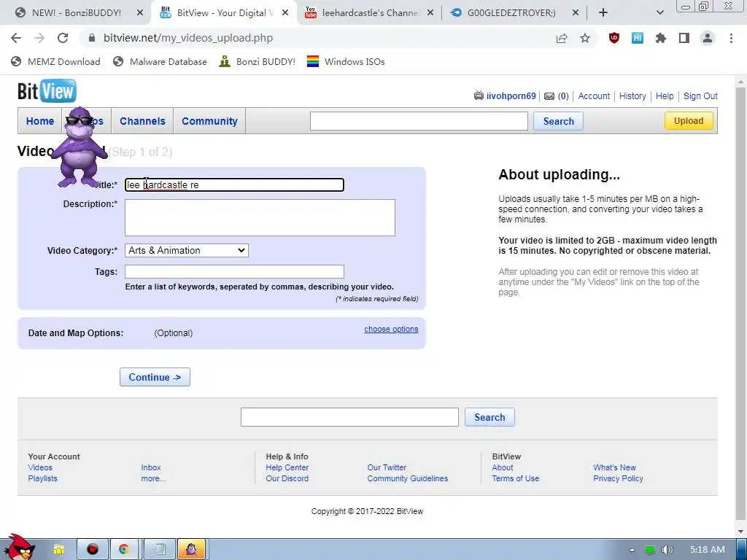
Task: Click choose options link
Action: pyautogui.click(x=391, y=329)
